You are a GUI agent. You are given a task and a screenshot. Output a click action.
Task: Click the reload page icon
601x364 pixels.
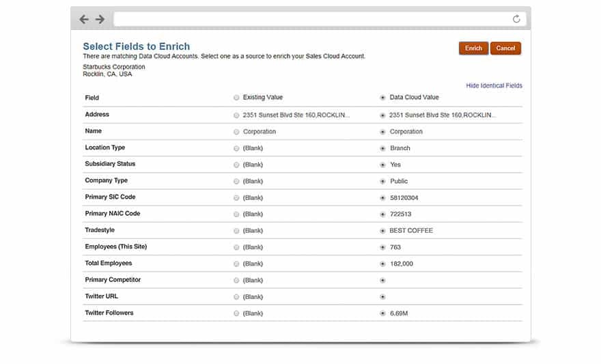(516, 19)
